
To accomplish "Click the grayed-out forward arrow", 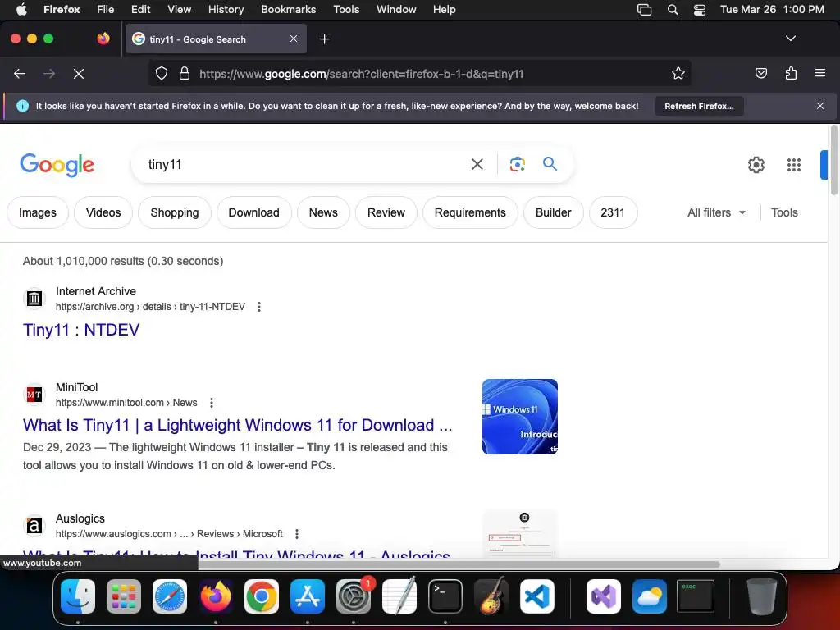I will 49,74.
